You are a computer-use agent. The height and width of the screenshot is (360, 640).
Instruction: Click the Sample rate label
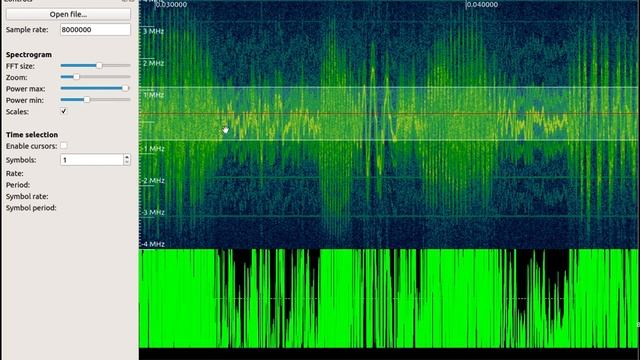coord(27,29)
